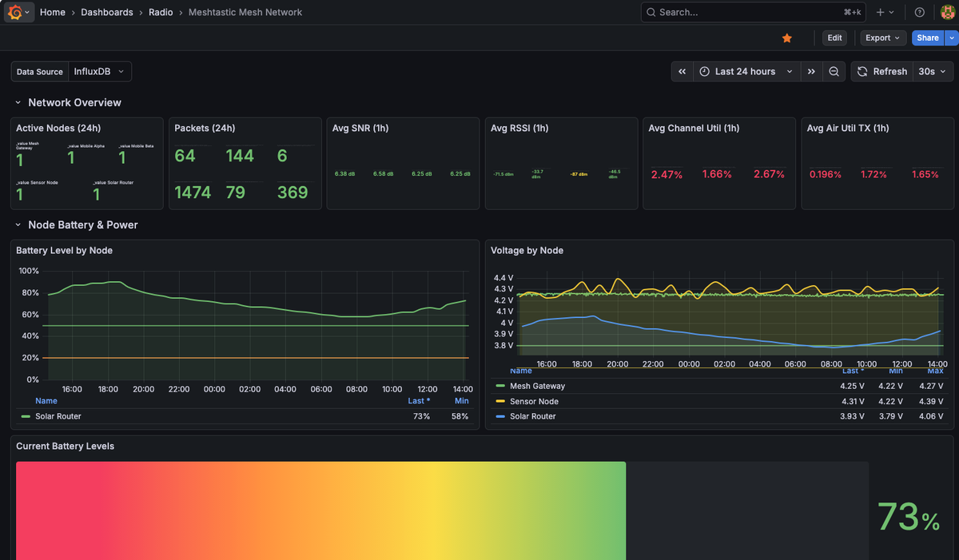Click the user profile avatar icon
Image resolution: width=959 pixels, height=560 pixels.
(x=946, y=12)
